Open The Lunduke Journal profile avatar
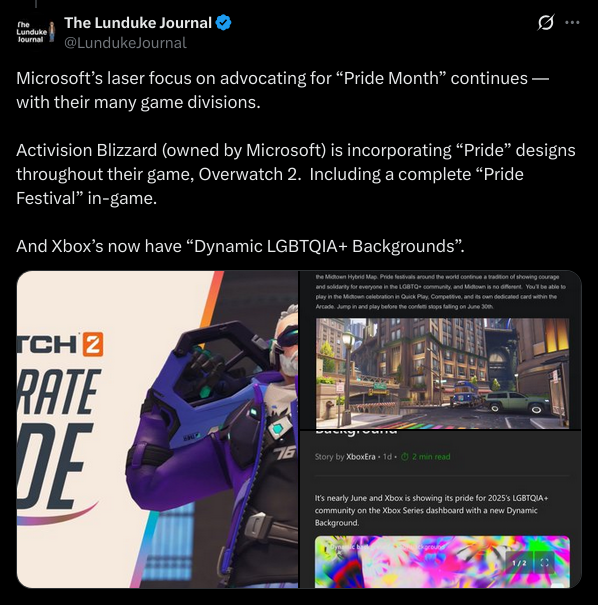598x605 pixels. (x=35, y=32)
